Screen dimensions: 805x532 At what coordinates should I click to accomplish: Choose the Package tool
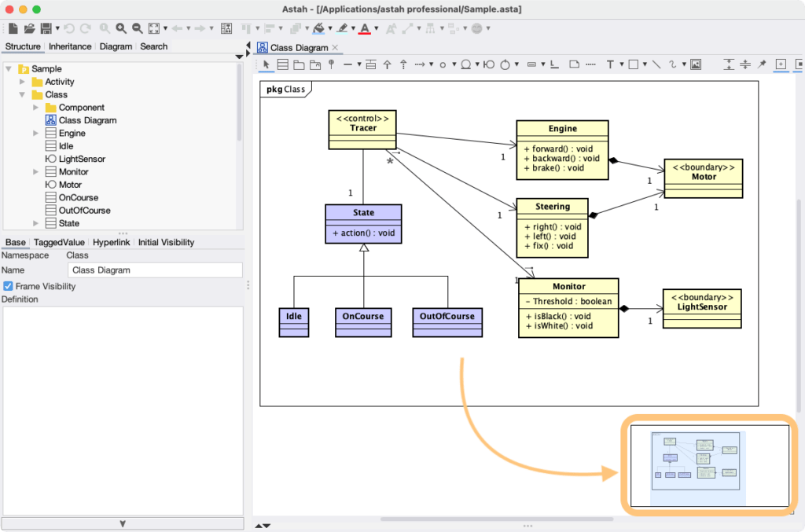(x=299, y=64)
